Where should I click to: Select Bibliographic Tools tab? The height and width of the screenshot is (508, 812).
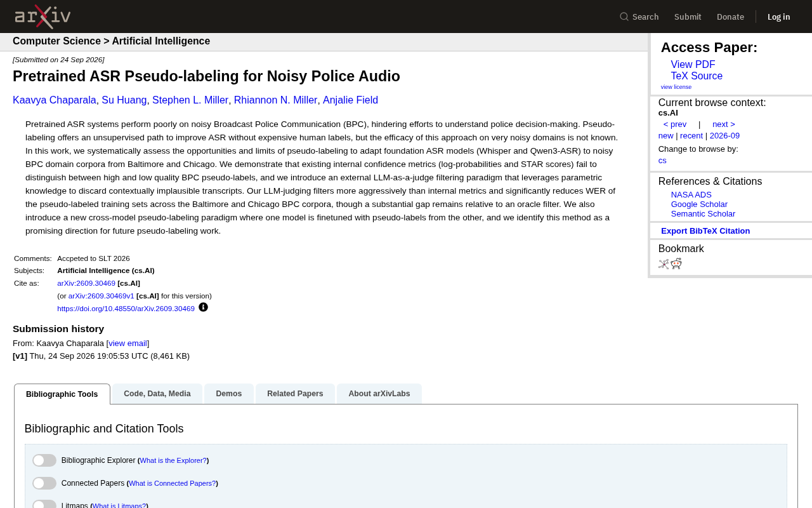point(62,394)
